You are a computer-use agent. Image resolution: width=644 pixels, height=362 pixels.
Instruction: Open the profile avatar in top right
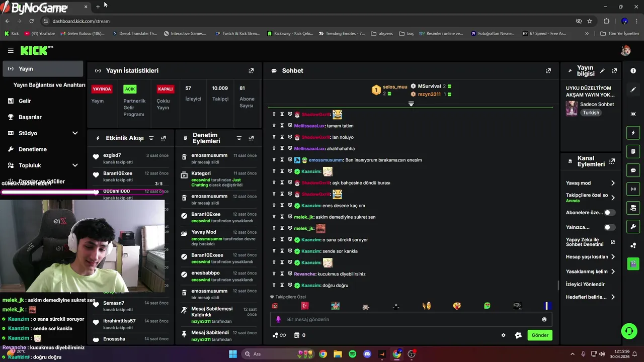pyautogui.click(x=625, y=50)
